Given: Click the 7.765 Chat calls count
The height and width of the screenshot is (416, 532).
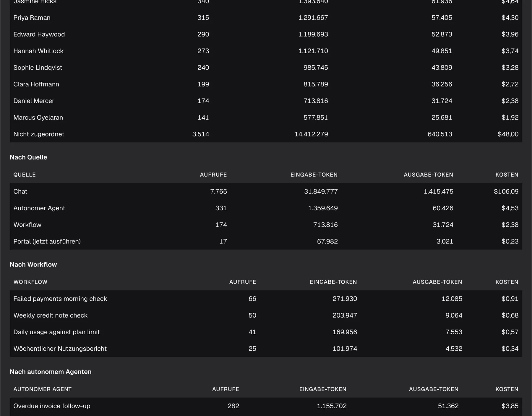Looking at the screenshot, I should pos(218,191).
